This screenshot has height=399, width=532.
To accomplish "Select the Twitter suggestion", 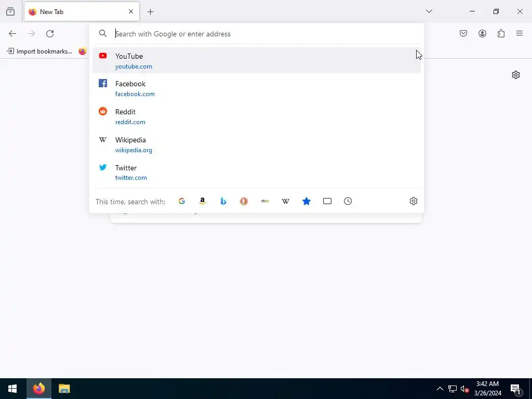I will [257, 172].
